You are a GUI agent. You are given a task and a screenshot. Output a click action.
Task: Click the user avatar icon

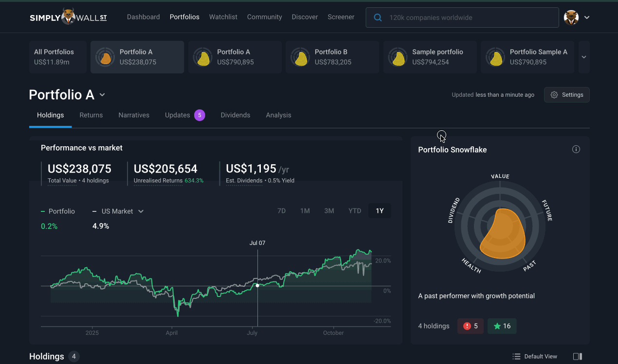point(571,17)
